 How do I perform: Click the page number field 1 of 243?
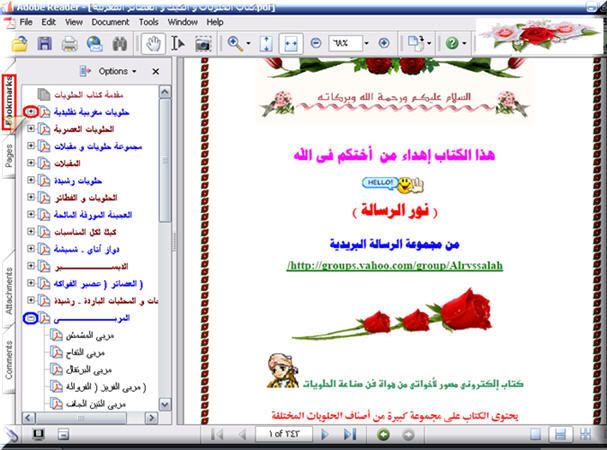click(x=284, y=434)
